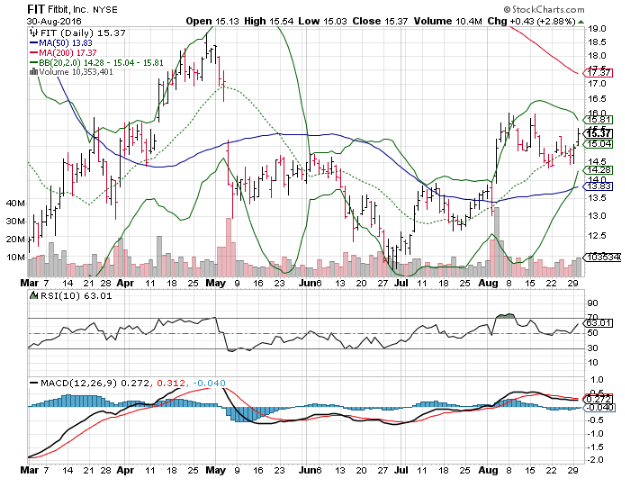Click the green-boxed 15.81 upper band tag
Image resolution: width=625 pixels, height=484 pixels.
pyautogui.click(x=599, y=120)
